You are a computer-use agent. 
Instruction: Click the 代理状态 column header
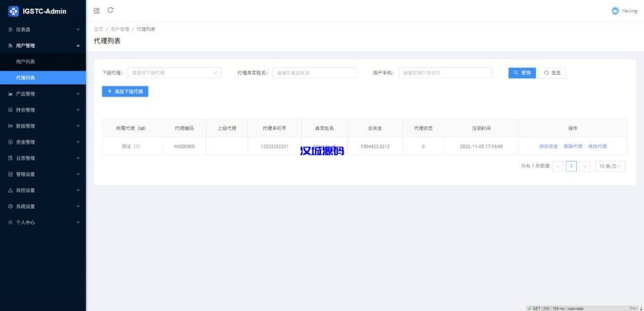(x=423, y=128)
